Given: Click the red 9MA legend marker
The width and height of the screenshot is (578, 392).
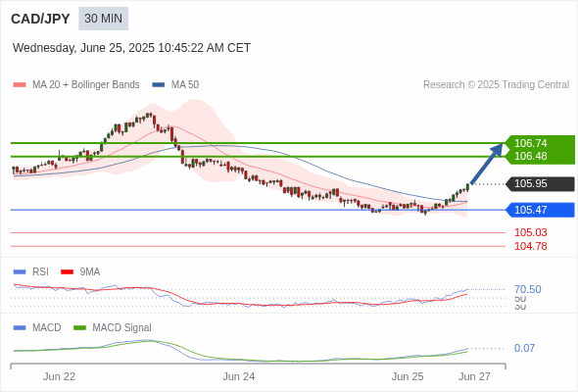Looking at the screenshot, I should 67,272.
